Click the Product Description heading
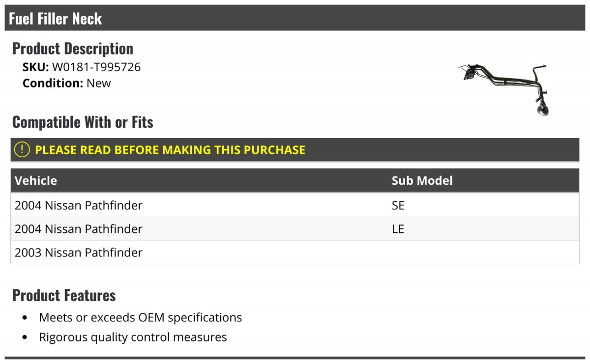The height and width of the screenshot is (364, 590). (x=73, y=49)
